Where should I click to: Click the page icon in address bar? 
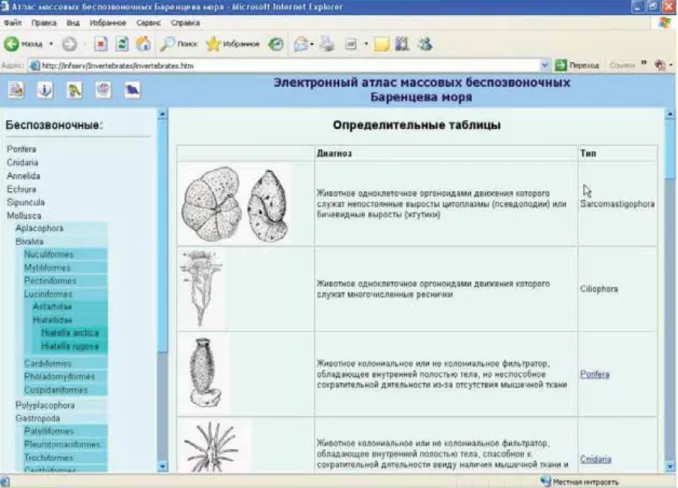coord(35,66)
